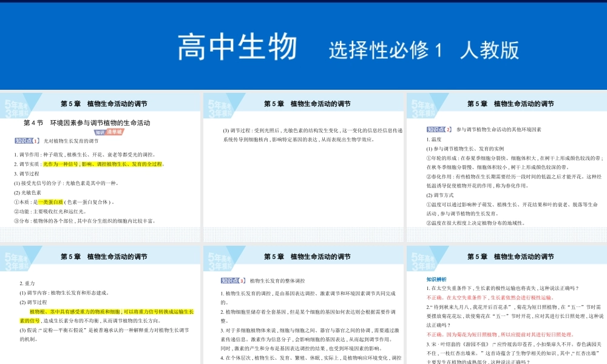Click the 知识点3 badge
Viewport: 607px width, 364px height.
233,281
